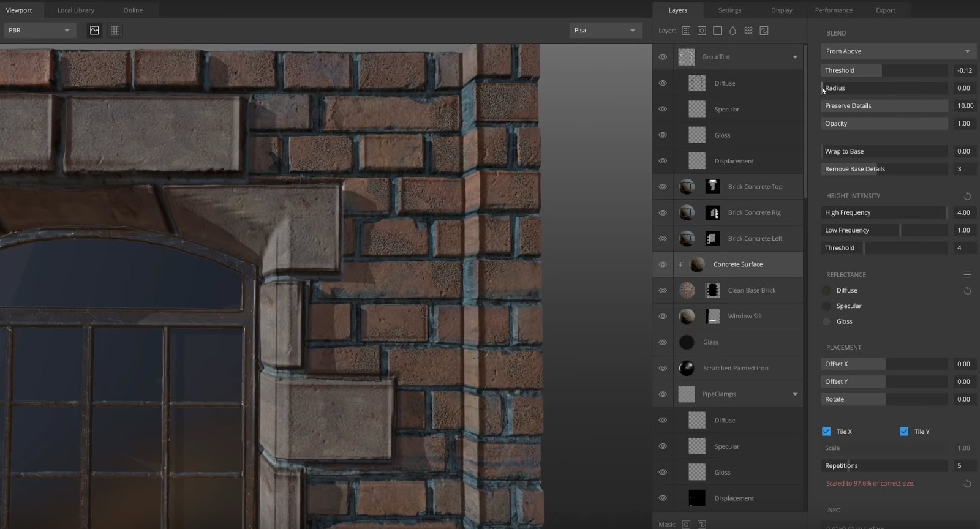Click the wavy lines layer icon
The width and height of the screenshot is (980, 529).
pyautogui.click(x=748, y=31)
